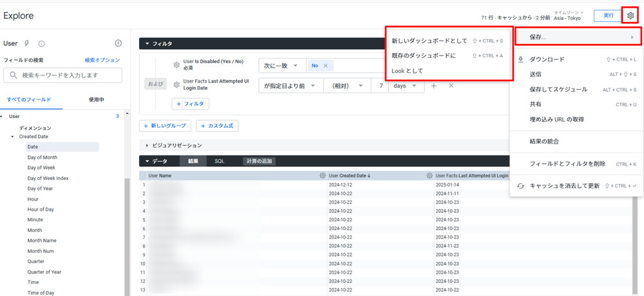Open the days unit dropdown
Screen dimensions: 644x296
coord(406,86)
